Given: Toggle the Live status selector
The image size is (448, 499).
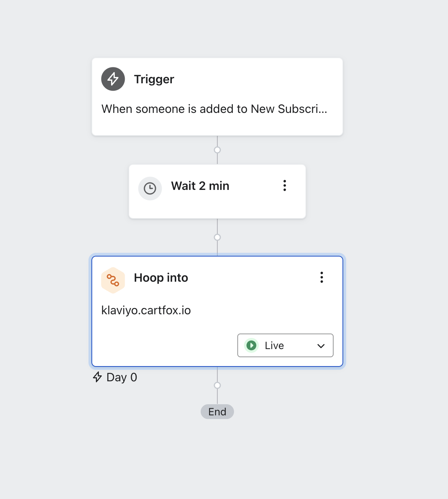Looking at the screenshot, I should (285, 345).
